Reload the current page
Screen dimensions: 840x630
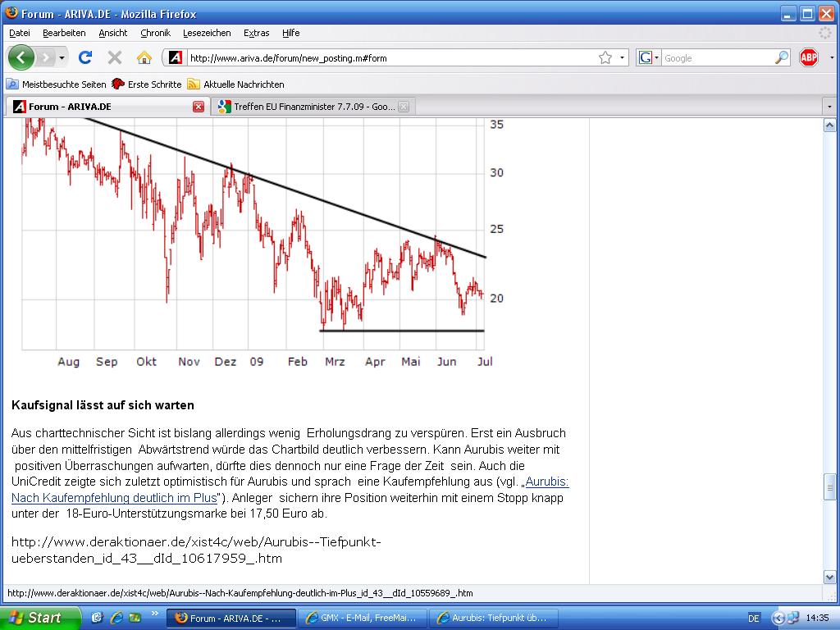(x=84, y=57)
